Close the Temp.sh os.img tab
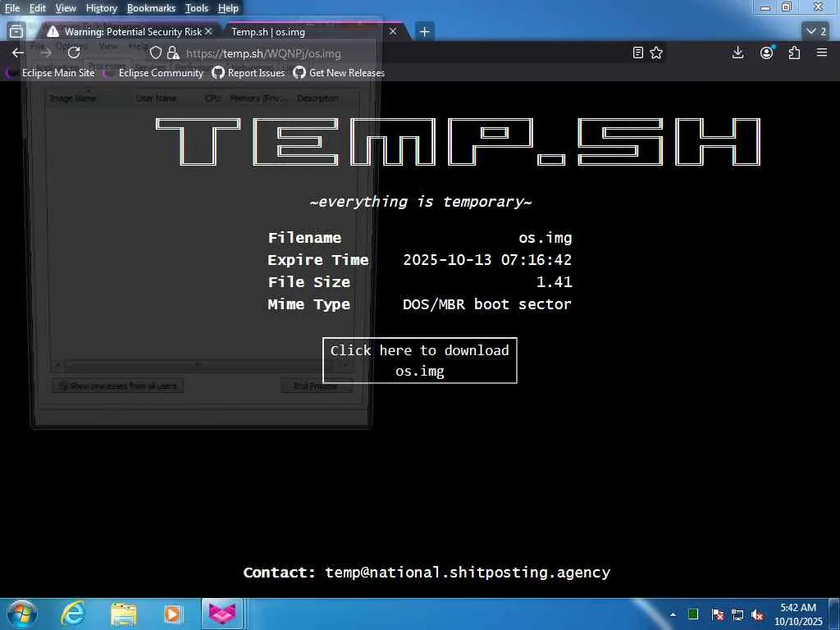840x630 pixels. click(393, 32)
